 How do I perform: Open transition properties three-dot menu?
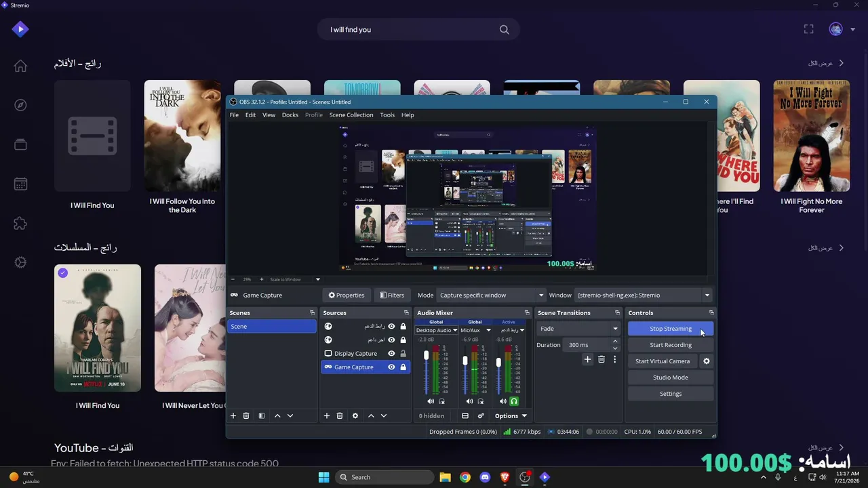615,359
